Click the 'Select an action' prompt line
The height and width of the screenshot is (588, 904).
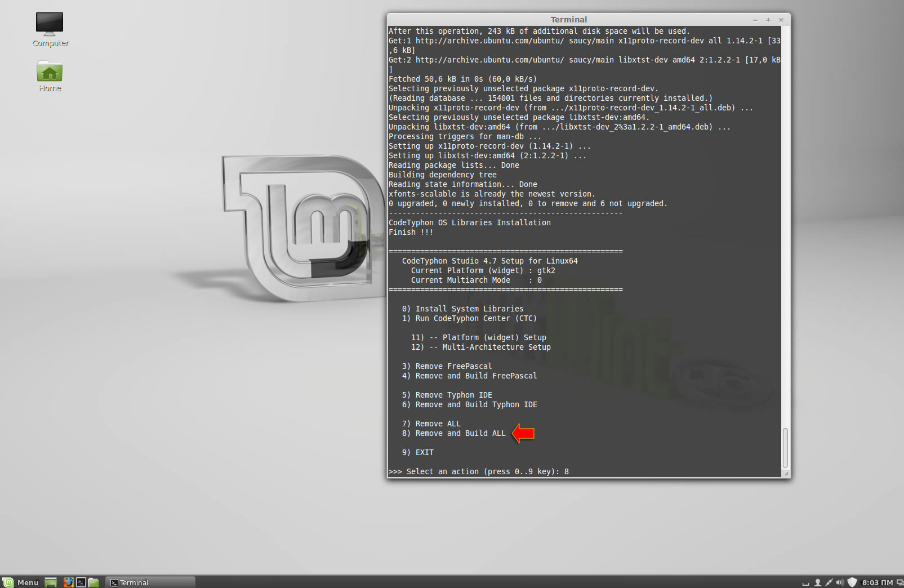[479, 471]
